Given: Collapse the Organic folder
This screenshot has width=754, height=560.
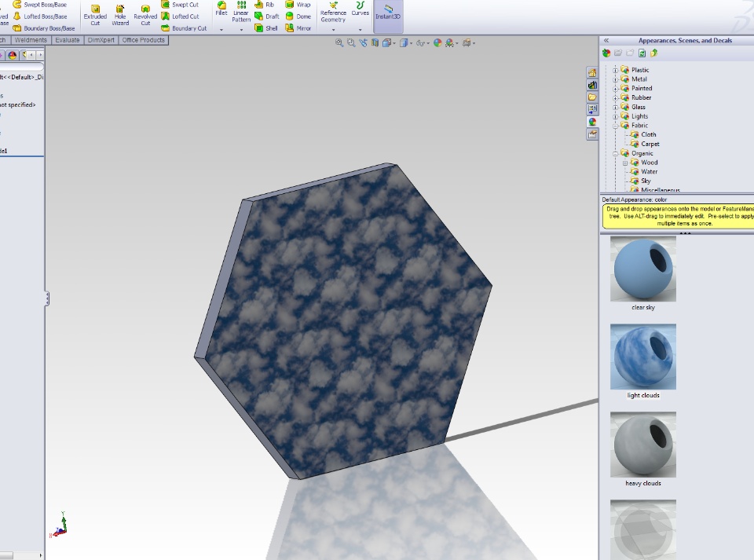Looking at the screenshot, I should 616,154.
